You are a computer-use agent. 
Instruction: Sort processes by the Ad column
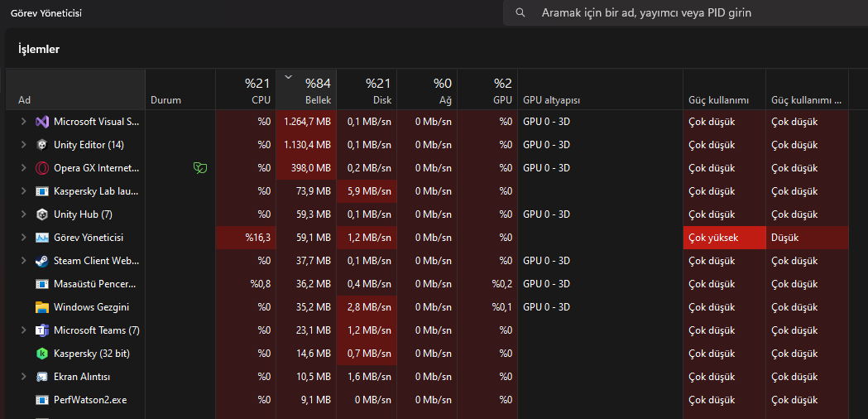point(75,89)
